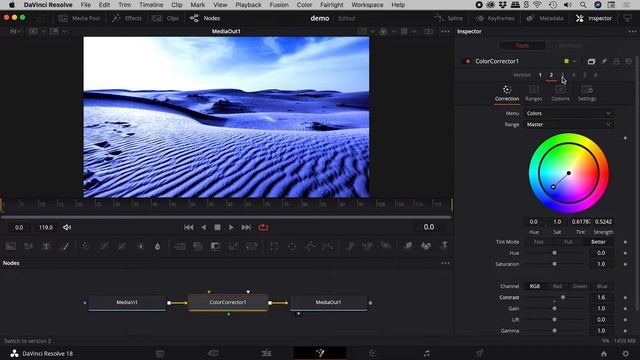Open the Range dropdown showing Master
The width and height of the screenshot is (640, 360).
569,124
